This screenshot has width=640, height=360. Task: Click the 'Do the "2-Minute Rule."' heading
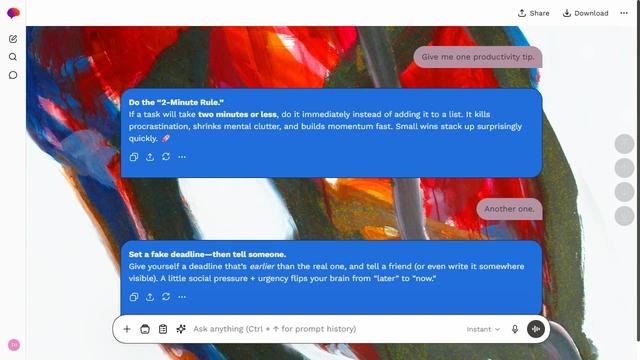[x=176, y=102]
